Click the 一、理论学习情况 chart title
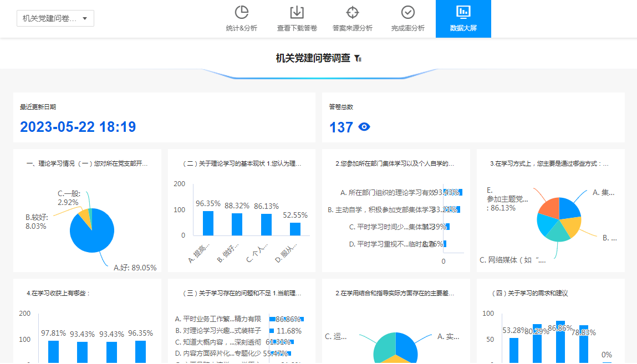637x364 pixels. [x=87, y=164]
